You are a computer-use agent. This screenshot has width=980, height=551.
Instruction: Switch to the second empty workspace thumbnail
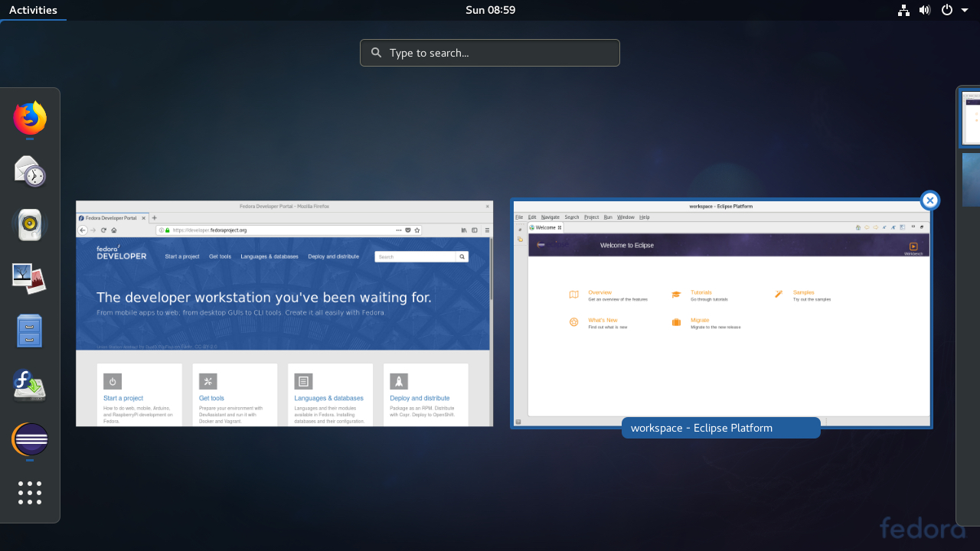[971, 180]
